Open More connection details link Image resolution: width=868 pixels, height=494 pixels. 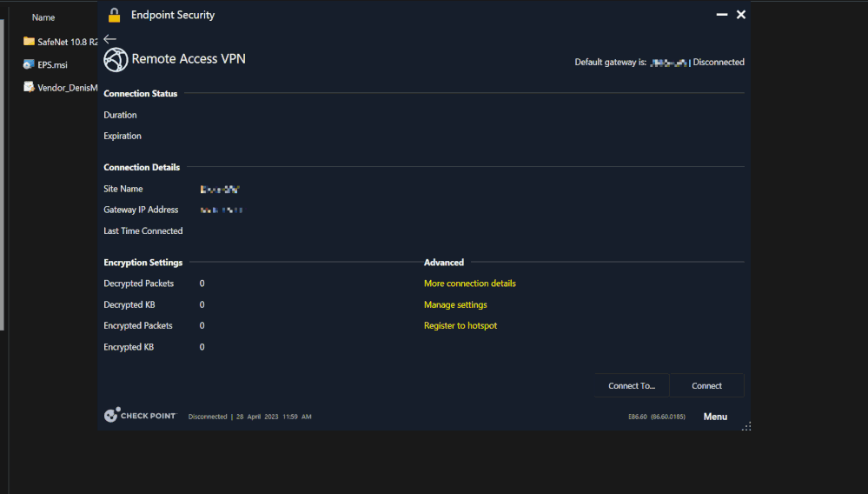(469, 284)
